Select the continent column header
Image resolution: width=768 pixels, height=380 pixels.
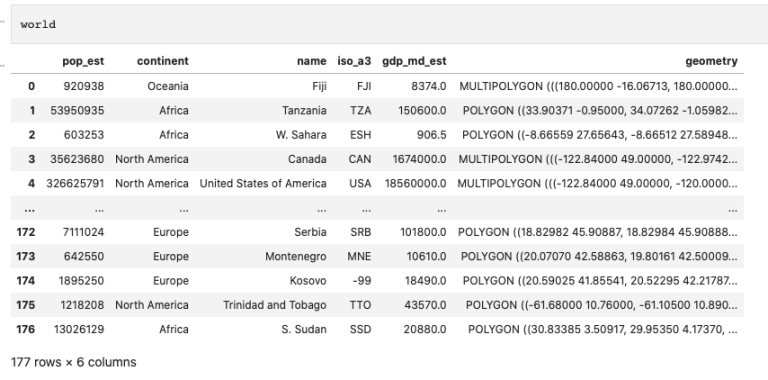point(163,61)
